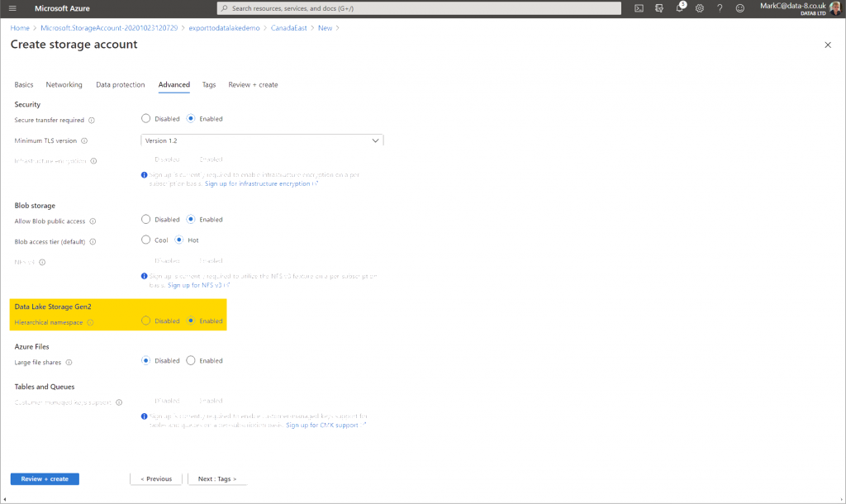Open the Azure portal hamburger menu
Image resolution: width=846 pixels, height=504 pixels.
[x=12, y=8]
